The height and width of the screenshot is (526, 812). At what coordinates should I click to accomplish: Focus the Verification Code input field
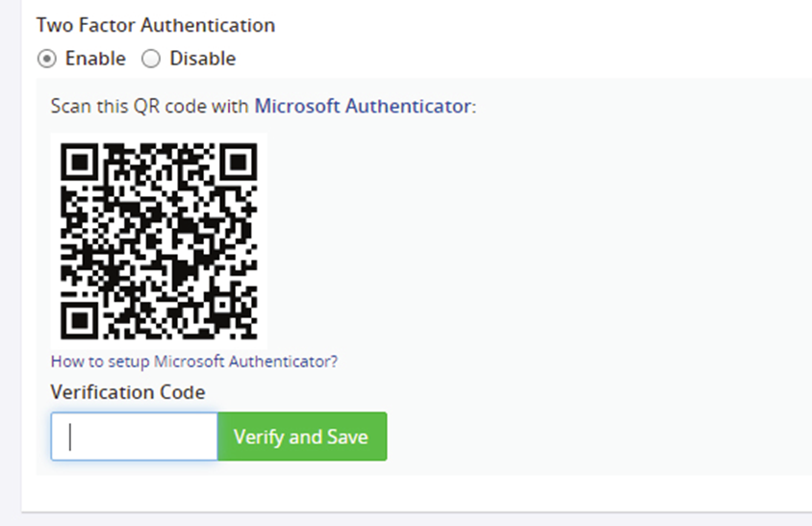(x=134, y=437)
